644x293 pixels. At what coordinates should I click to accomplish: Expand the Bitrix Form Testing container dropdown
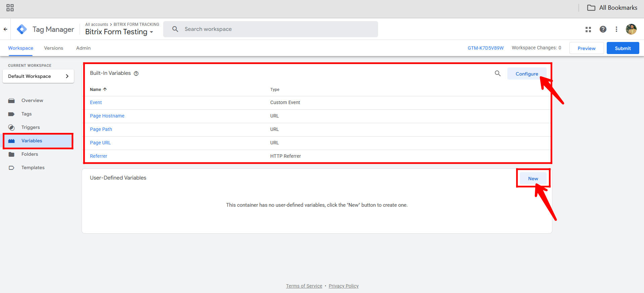151,32
